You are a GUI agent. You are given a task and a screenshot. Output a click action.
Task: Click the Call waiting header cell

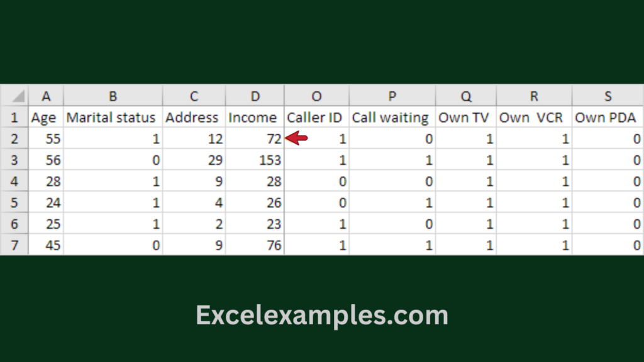tap(390, 118)
